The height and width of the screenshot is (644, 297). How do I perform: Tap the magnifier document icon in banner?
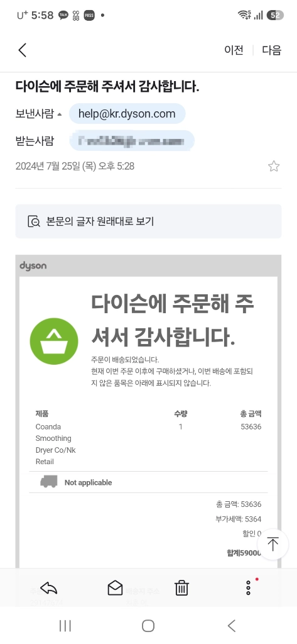pyautogui.click(x=34, y=221)
